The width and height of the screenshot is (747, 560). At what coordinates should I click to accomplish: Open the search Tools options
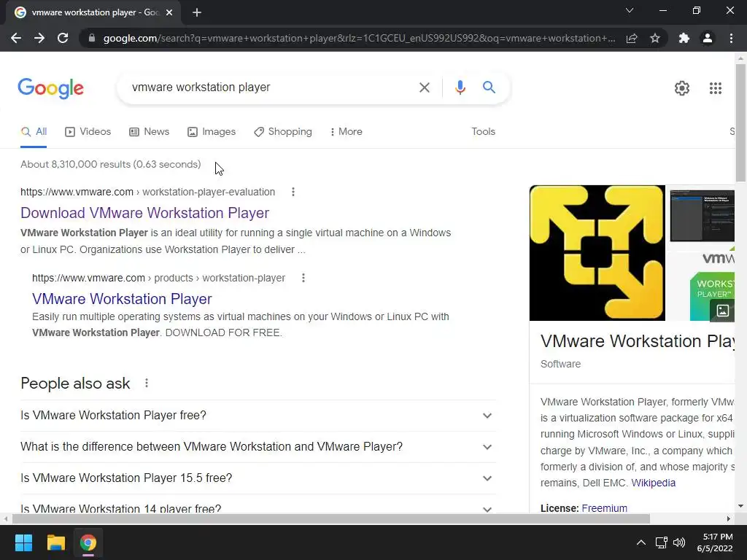pos(483,131)
